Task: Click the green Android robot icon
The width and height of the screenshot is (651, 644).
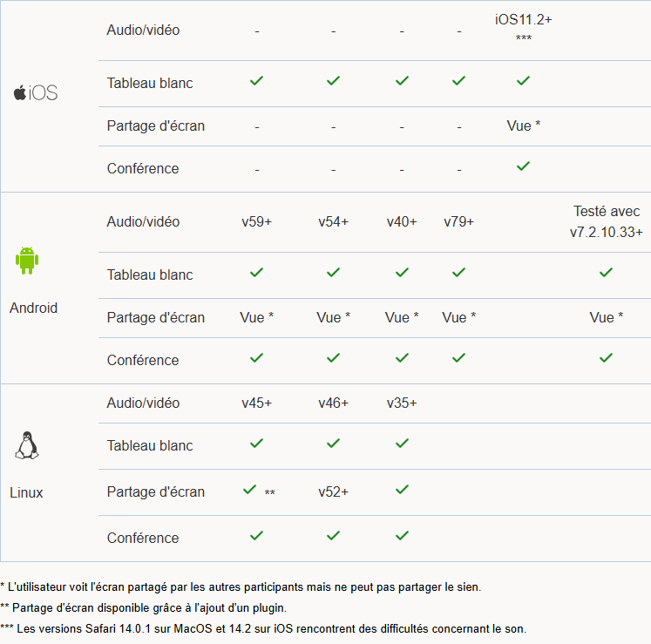Action: (x=26, y=260)
